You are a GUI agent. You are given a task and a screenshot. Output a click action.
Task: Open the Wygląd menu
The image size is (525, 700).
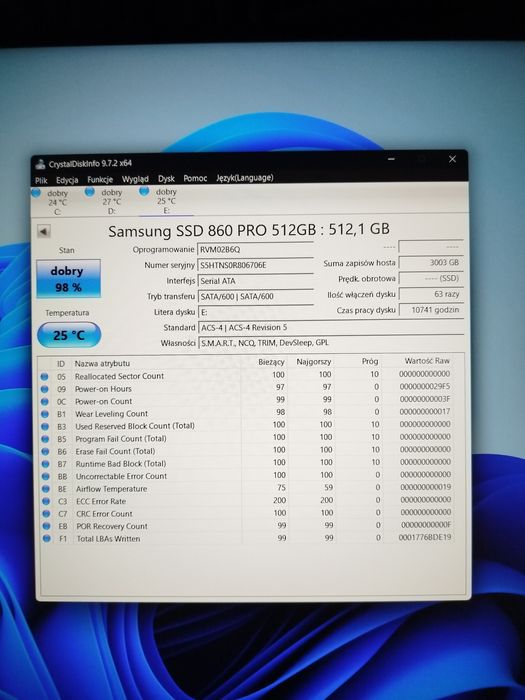click(x=135, y=179)
